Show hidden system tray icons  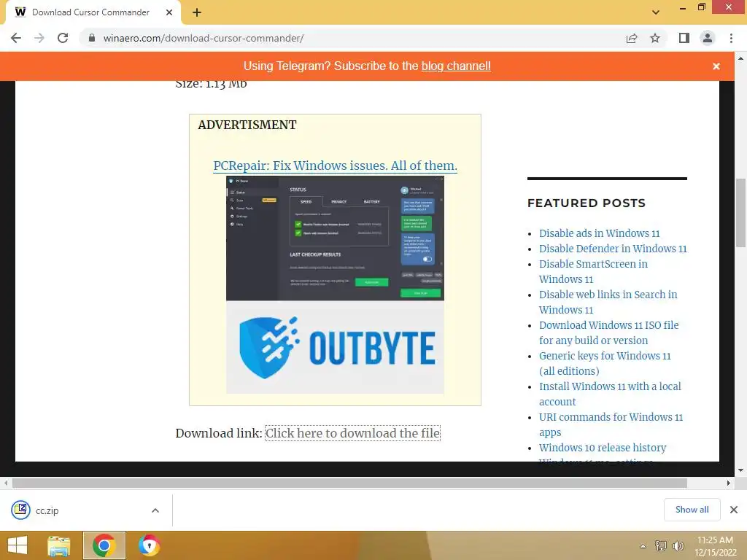(x=643, y=546)
